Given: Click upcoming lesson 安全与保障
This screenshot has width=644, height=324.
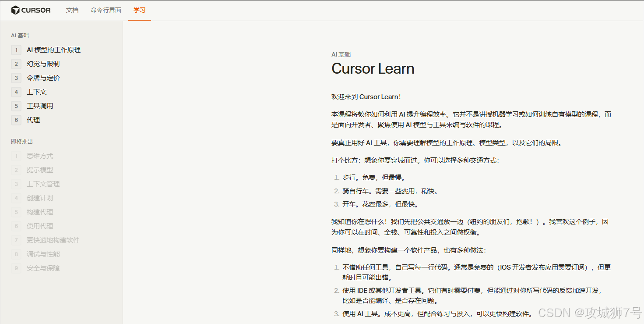Looking at the screenshot, I should tap(43, 268).
